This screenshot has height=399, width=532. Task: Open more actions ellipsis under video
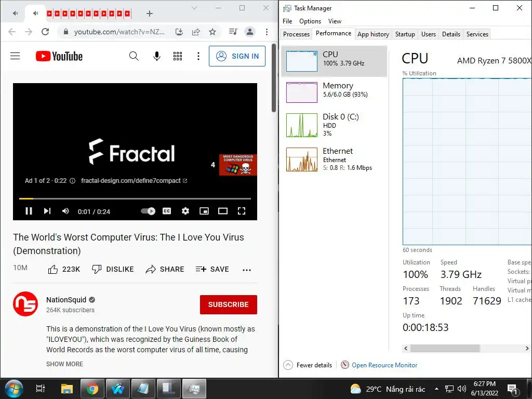click(247, 270)
